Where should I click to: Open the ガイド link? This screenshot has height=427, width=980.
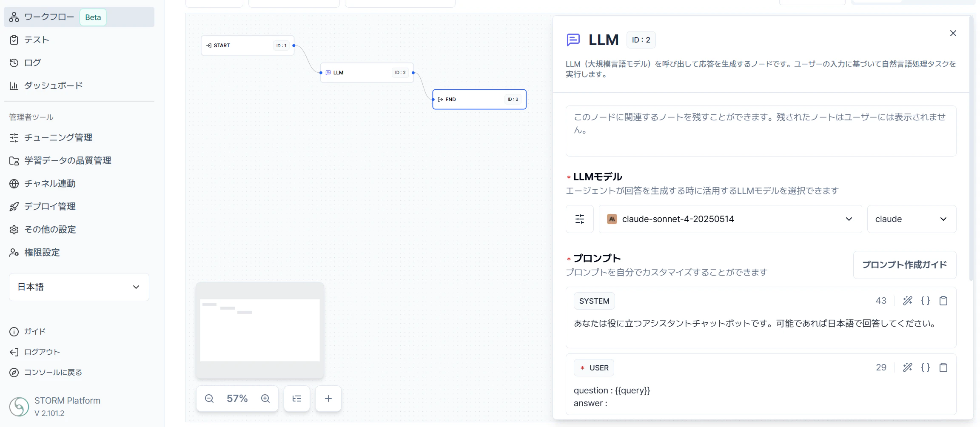click(27, 332)
